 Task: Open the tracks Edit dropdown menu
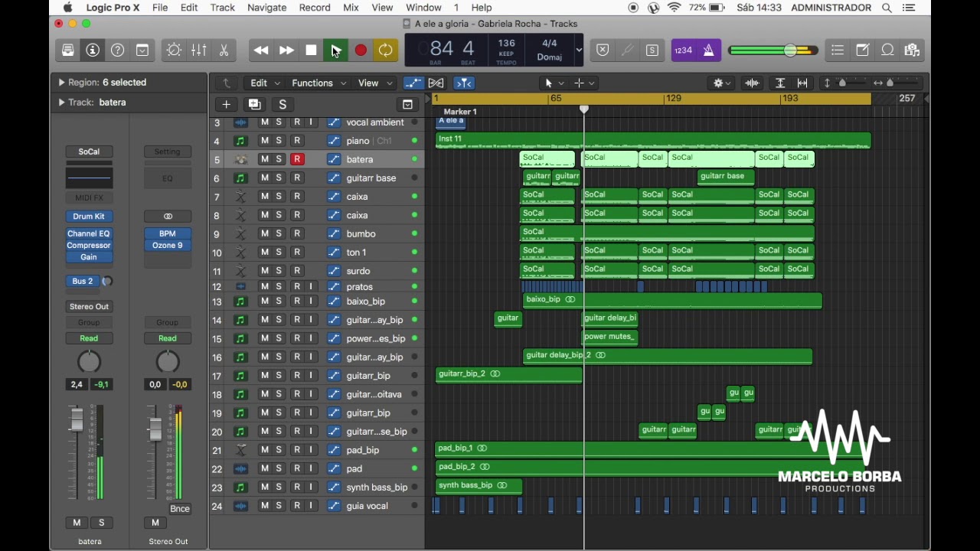coord(265,83)
